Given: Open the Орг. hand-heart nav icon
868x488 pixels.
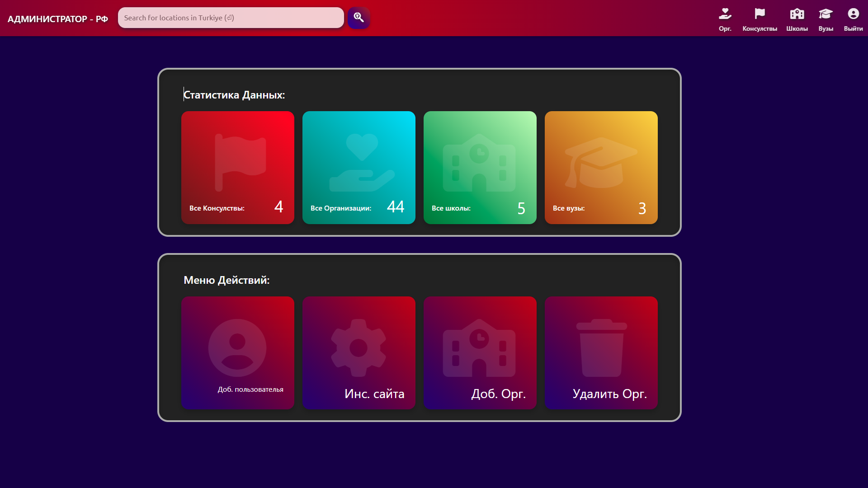Looking at the screenshot, I should (725, 14).
